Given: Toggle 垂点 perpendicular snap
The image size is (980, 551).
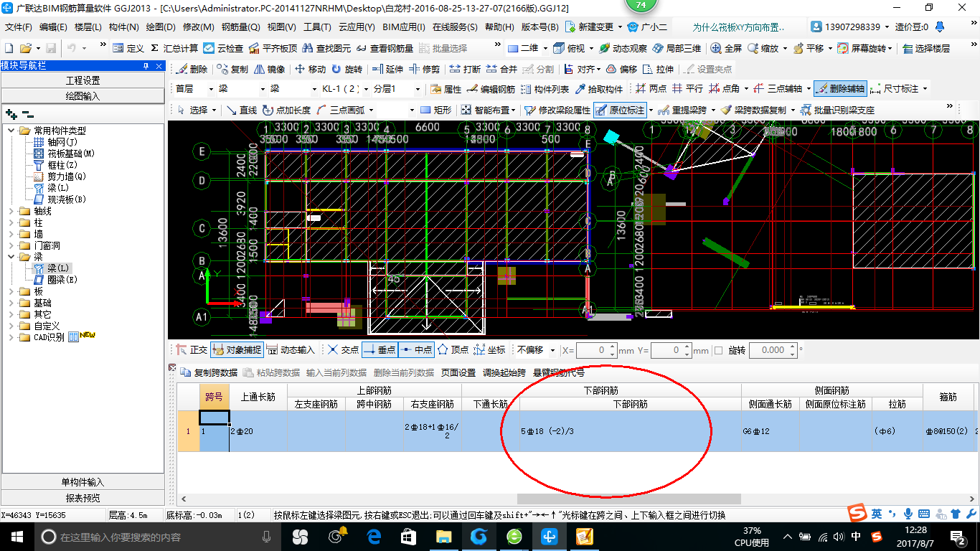Looking at the screenshot, I should pyautogui.click(x=380, y=350).
